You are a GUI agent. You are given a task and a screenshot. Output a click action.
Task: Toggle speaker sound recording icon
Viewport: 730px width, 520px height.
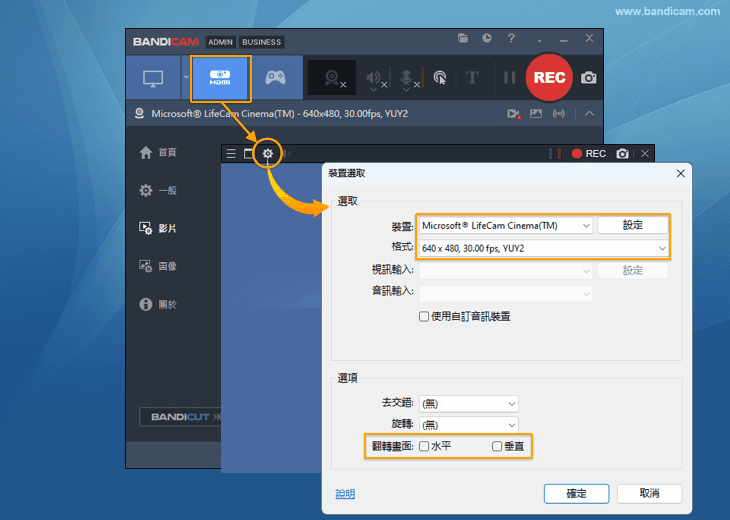375,78
